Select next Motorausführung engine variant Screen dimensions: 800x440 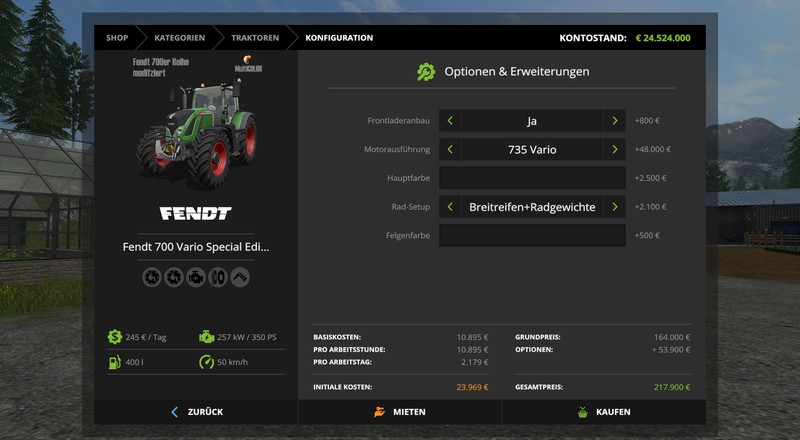614,150
